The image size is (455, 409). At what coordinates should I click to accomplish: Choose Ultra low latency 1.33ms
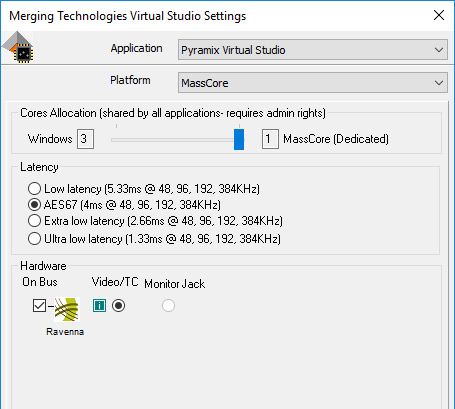tap(154, 239)
